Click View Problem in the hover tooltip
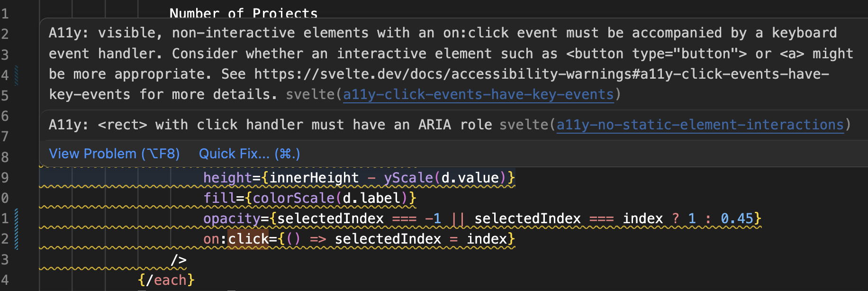868x291 pixels. (x=114, y=154)
